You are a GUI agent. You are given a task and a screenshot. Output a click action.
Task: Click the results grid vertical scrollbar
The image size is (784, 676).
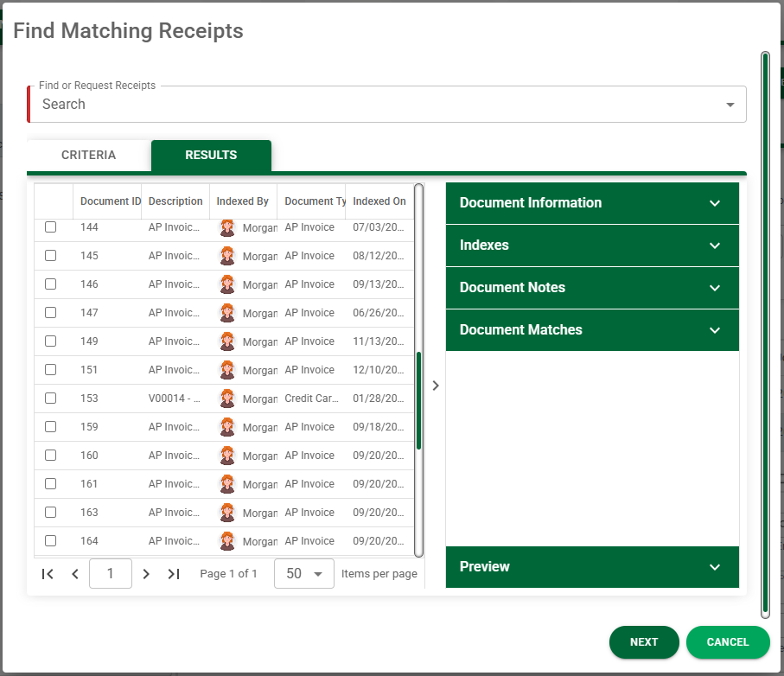[x=419, y=400]
